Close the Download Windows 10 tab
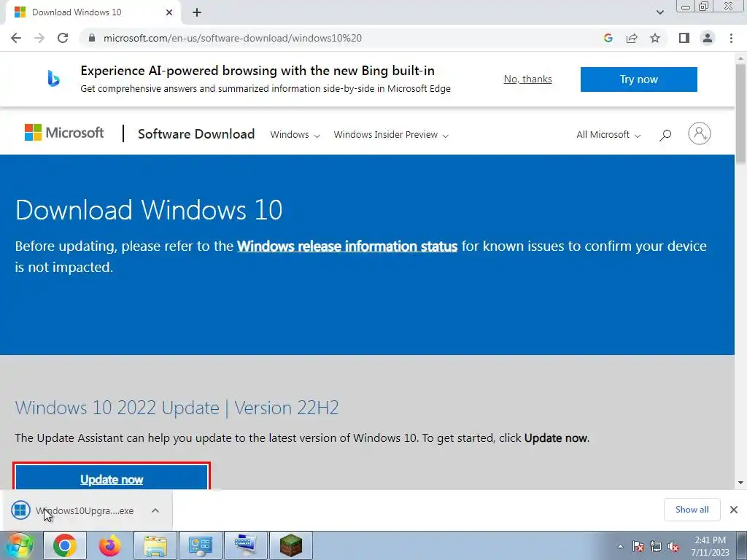 (169, 12)
